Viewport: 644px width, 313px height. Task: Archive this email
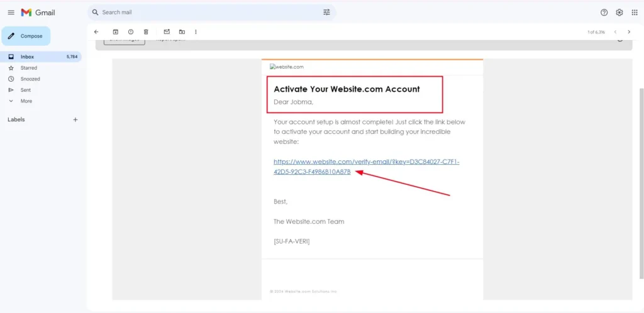click(x=116, y=31)
